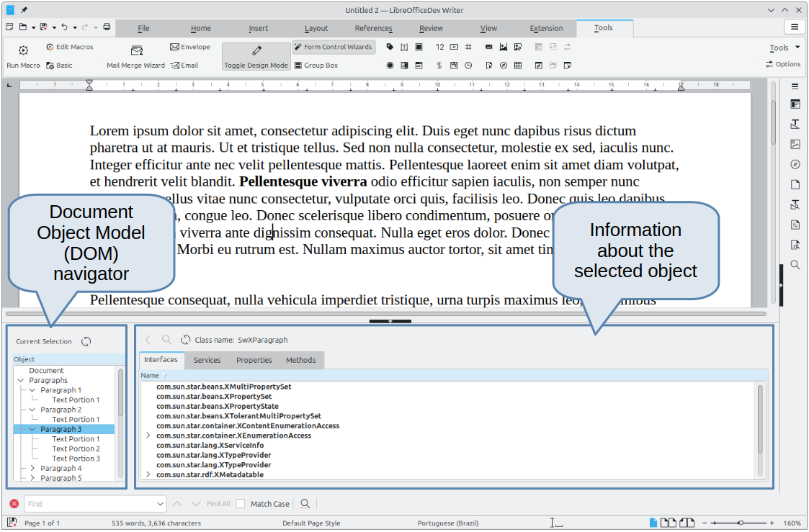Image resolution: width=809 pixels, height=532 pixels.
Task: Adjust the zoom slider in the status bar
Action: 740,523
